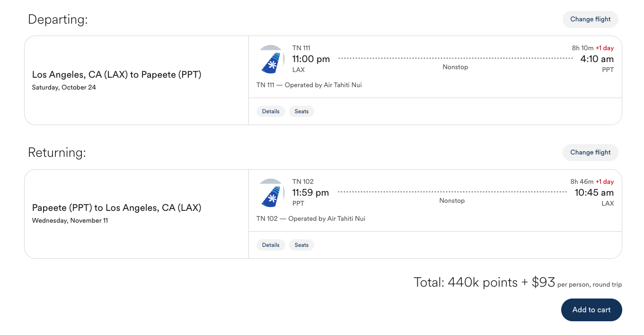Viewport: 644px width, 335px height.
Task: Click the Air Tahiti Nui logo on the departing flight
Action: pos(271,59)
